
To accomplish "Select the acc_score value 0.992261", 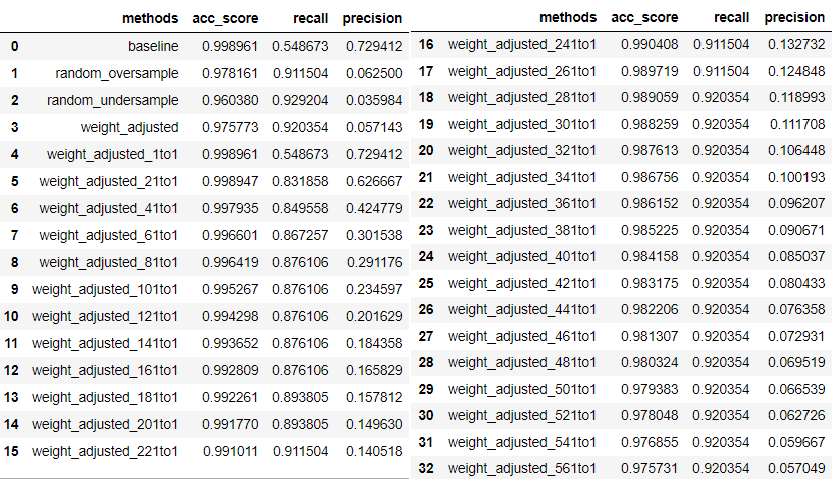I will point(230,398).
